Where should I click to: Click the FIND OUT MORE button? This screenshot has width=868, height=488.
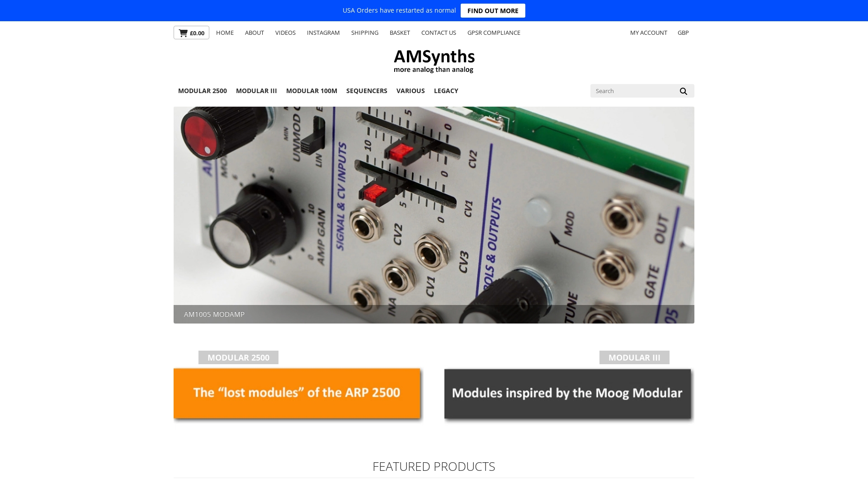493,10
